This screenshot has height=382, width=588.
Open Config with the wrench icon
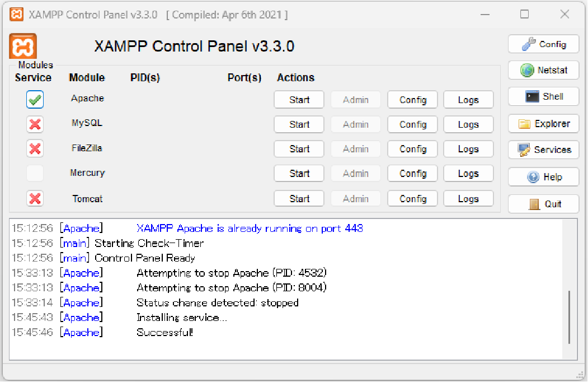[543, 44]
